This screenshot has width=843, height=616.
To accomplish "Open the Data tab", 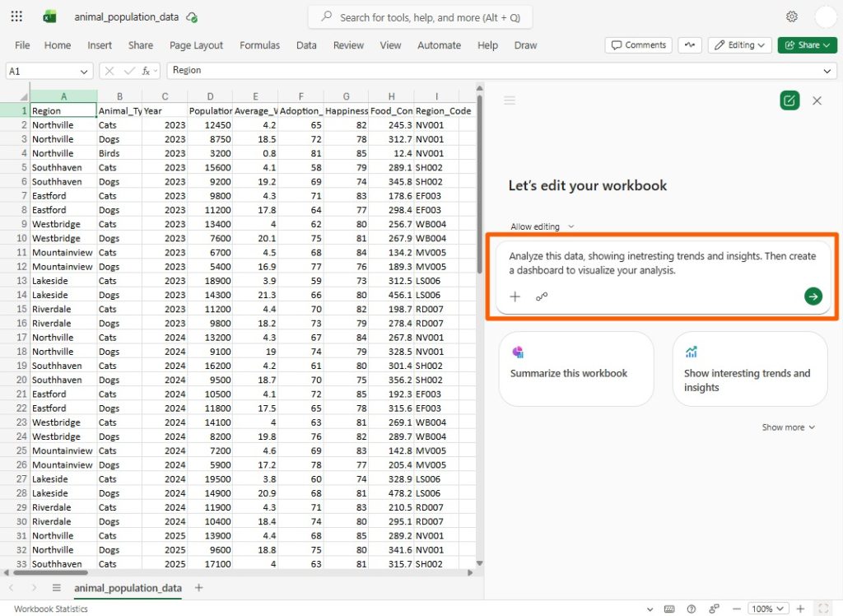I will [306, 45].
